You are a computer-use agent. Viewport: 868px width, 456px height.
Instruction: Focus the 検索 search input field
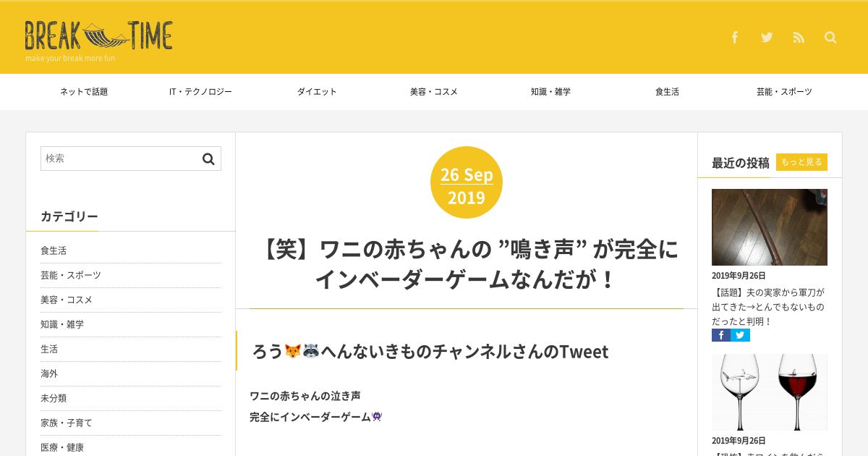click(x=120, y=159)
